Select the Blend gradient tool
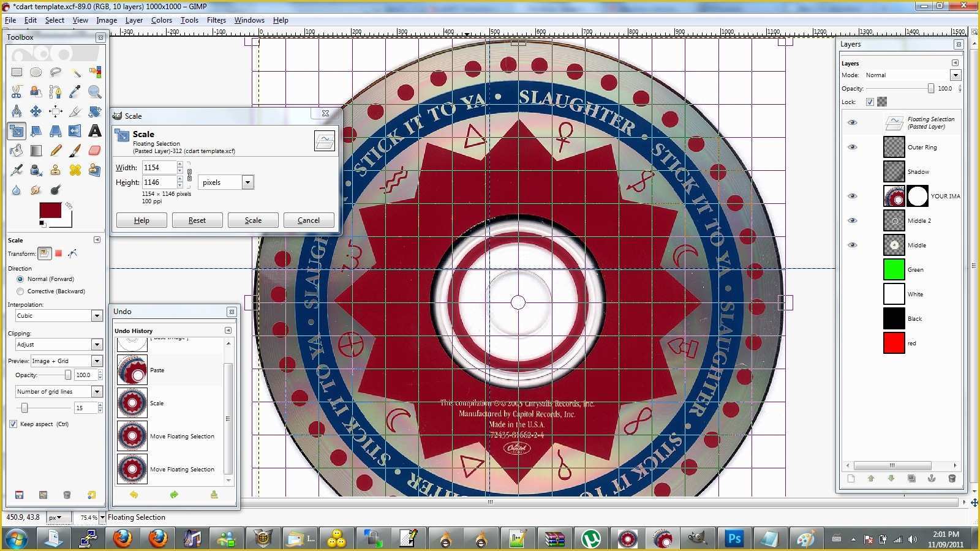Image resolution: width=980 pixels, height=551 pixels. click(36, 151)
